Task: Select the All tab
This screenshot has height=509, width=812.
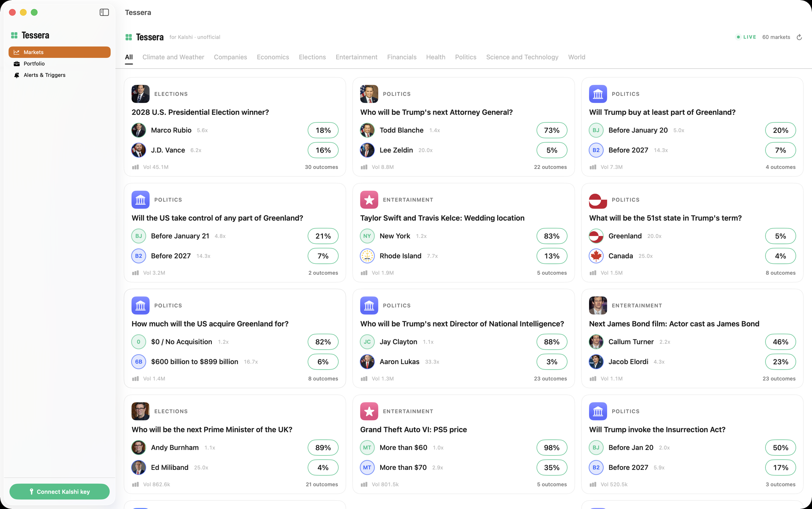Action: click(x=129, y=57)
